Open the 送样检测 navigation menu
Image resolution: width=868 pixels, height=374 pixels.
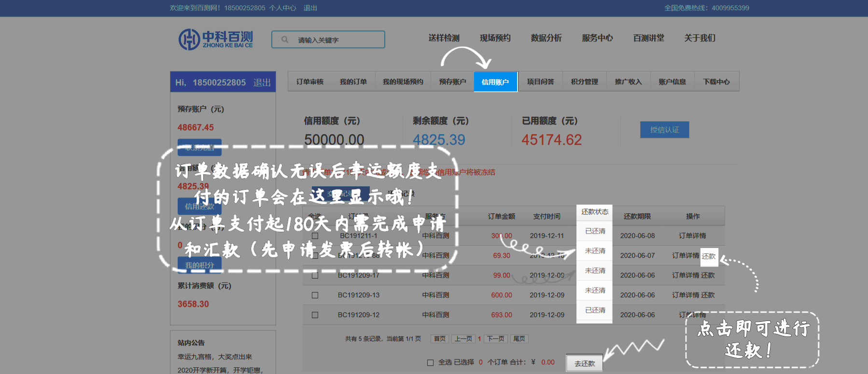pyautogui.click(x=444, y=38)
